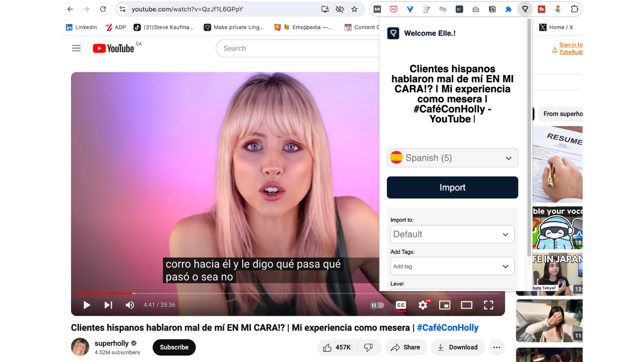Bookmark this page with star icon
Screen dimensions: 644x362
point(354,9)
